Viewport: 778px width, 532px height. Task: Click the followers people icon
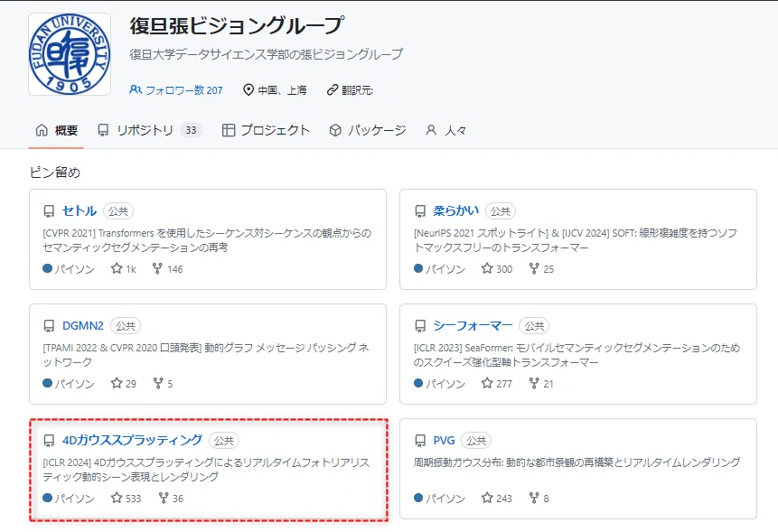135,89
